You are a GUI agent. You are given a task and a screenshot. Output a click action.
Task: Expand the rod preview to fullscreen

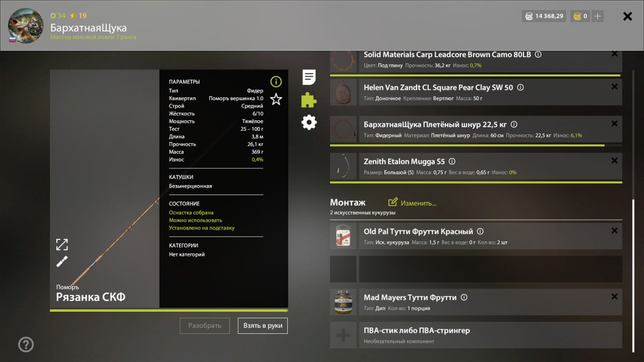[62, 244]
